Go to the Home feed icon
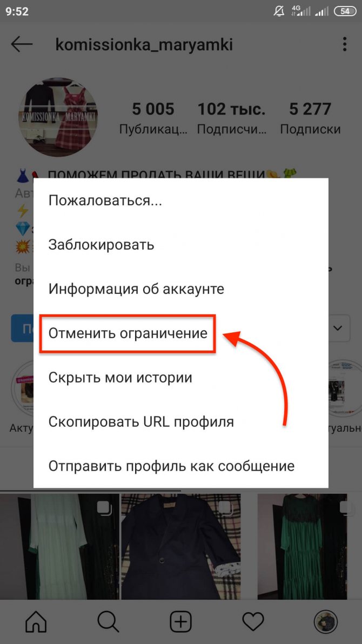 (36, 621)
